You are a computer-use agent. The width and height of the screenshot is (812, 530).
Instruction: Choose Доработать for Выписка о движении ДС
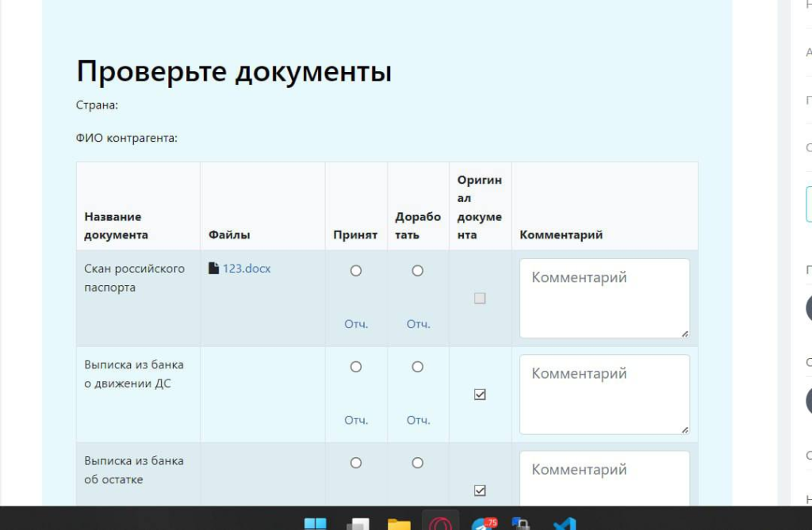click(418, 367)
